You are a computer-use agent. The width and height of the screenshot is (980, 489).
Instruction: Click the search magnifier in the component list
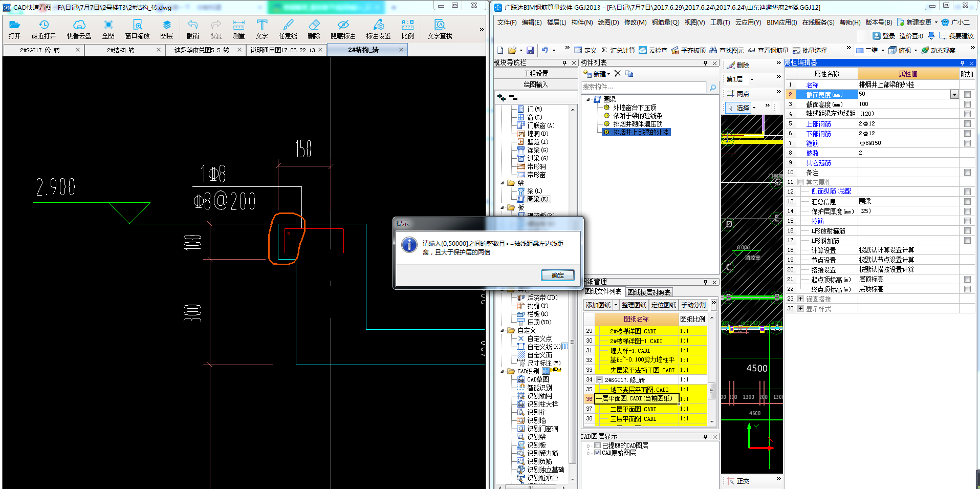[712, 88]
